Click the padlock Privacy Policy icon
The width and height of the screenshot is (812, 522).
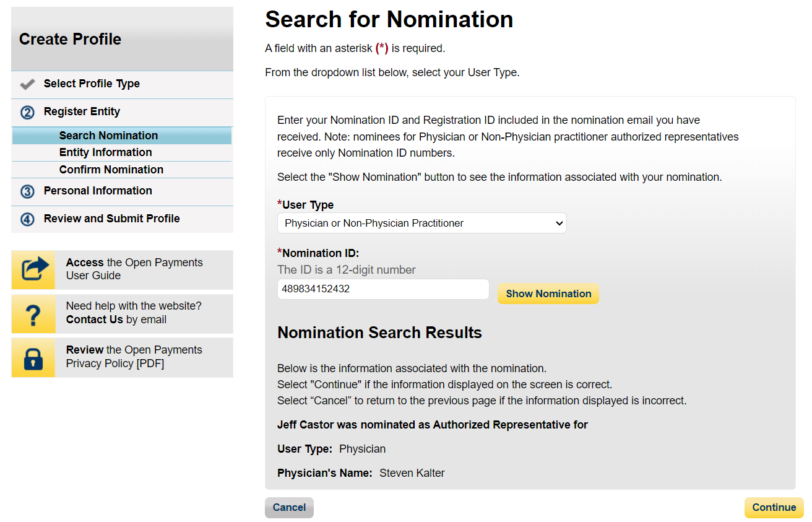point(33,358)
